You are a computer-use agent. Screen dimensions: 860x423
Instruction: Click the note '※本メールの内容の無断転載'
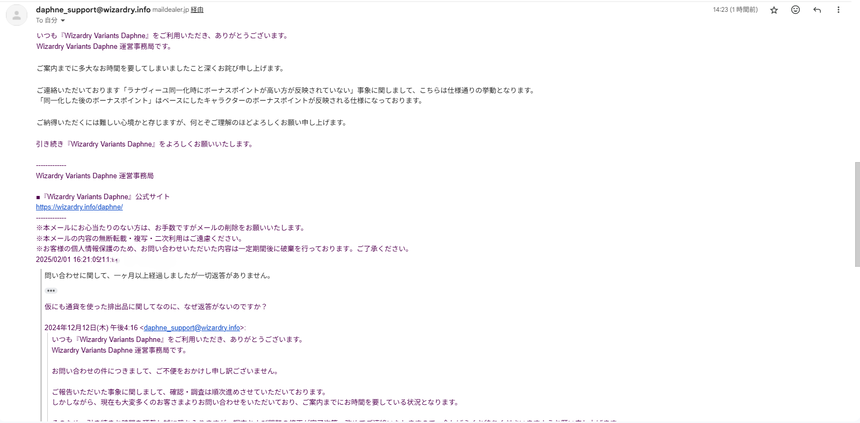tap(139, 239)
